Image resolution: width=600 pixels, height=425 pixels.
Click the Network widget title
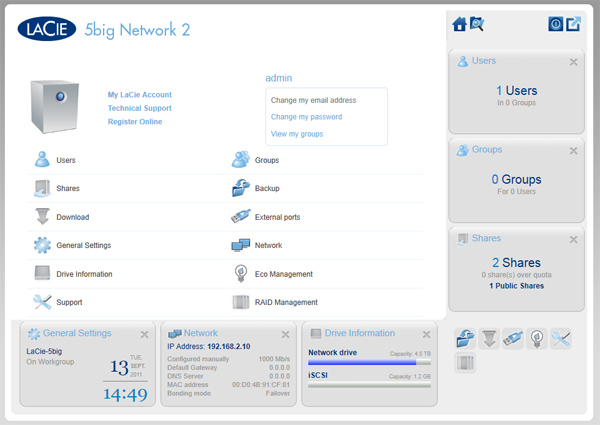(201, 333)
